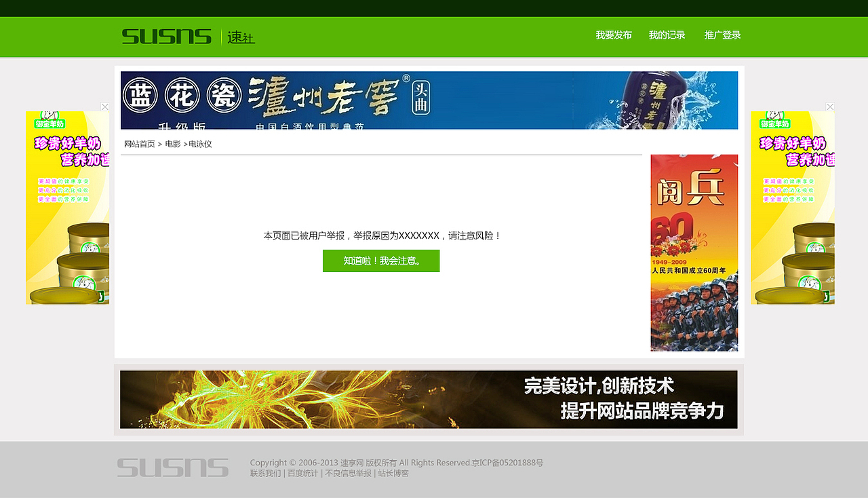Screen dimensions: 868x498
Task: Click the 速社 text next to the logo
Action: (x=241, y=37)
